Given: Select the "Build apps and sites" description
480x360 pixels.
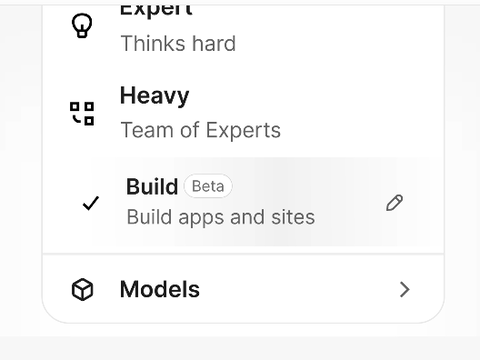Looking at the screenshot, I should [x=221, y=217].
